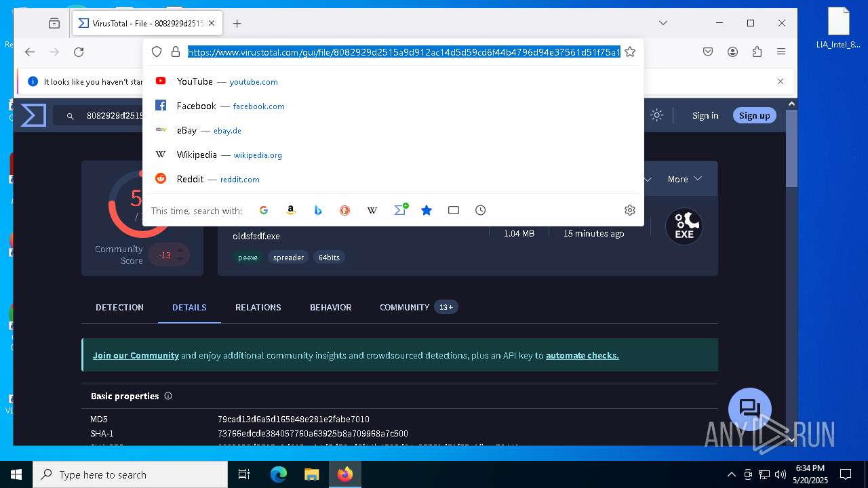Select Facebook suggestion
The width and height of the screenshot is (868, 488).
click(393, 106)
